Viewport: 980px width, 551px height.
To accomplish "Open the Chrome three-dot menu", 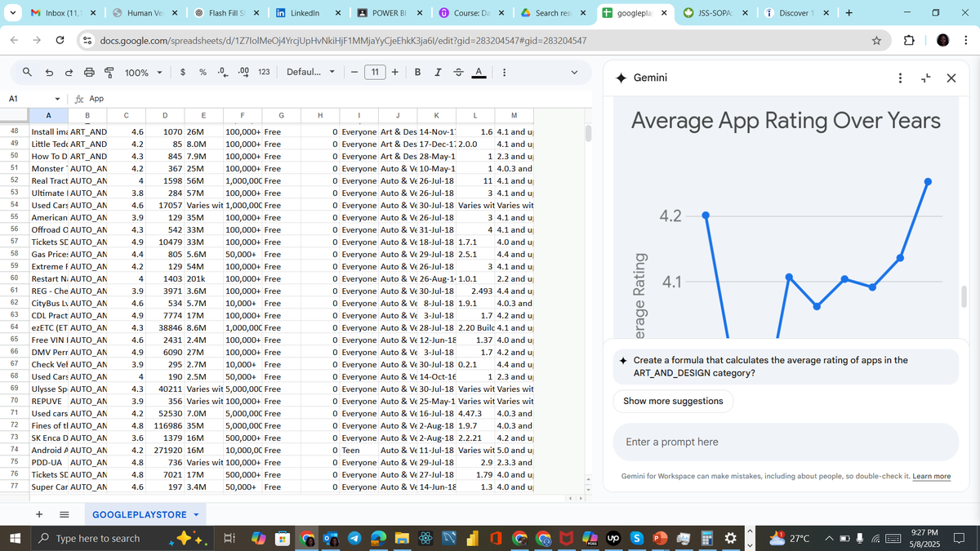I will point(966,40).
